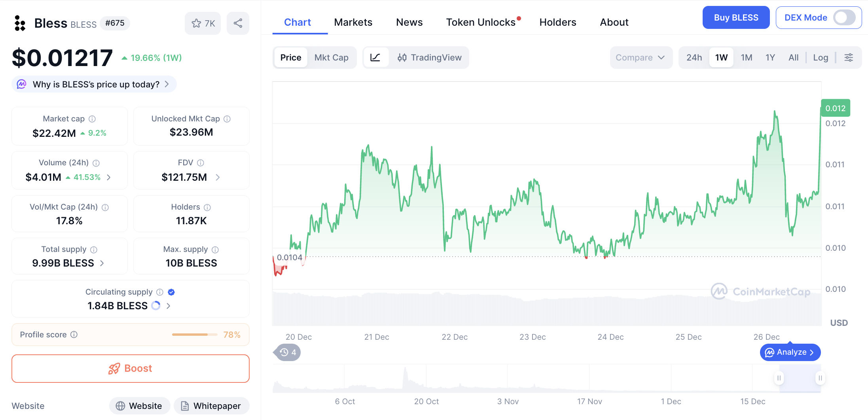Open the Compare dropdown

pyautogui.click(x=641, y=58)
